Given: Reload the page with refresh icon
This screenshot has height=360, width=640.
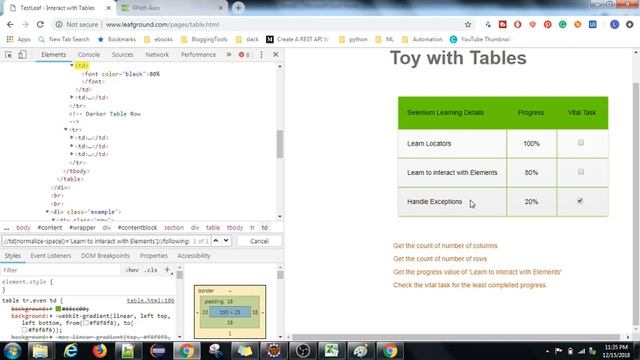Looking at the screenshot, I should tap(40, 24).
